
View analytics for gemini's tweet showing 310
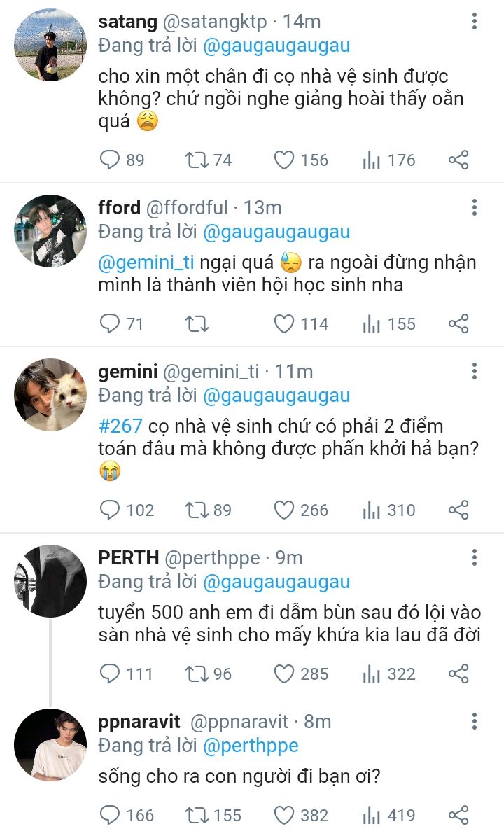371,510
